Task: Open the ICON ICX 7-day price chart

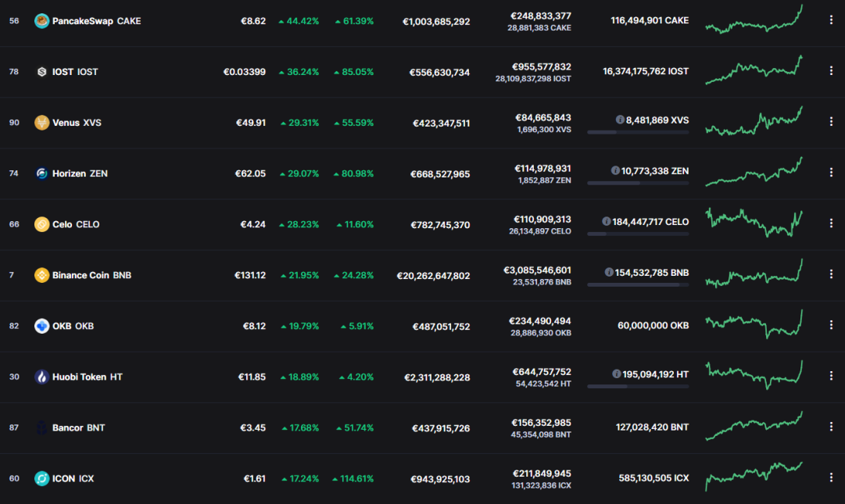Action: point(754,477)
